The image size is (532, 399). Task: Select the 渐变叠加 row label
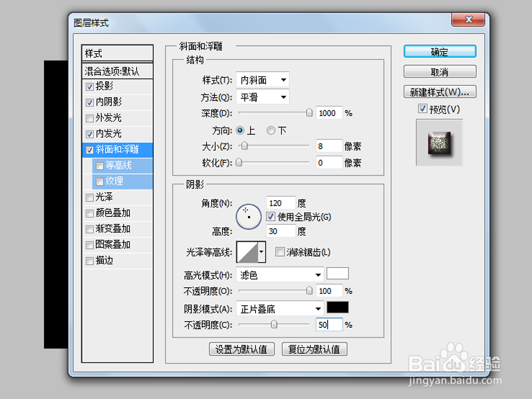tap(113, 229)
